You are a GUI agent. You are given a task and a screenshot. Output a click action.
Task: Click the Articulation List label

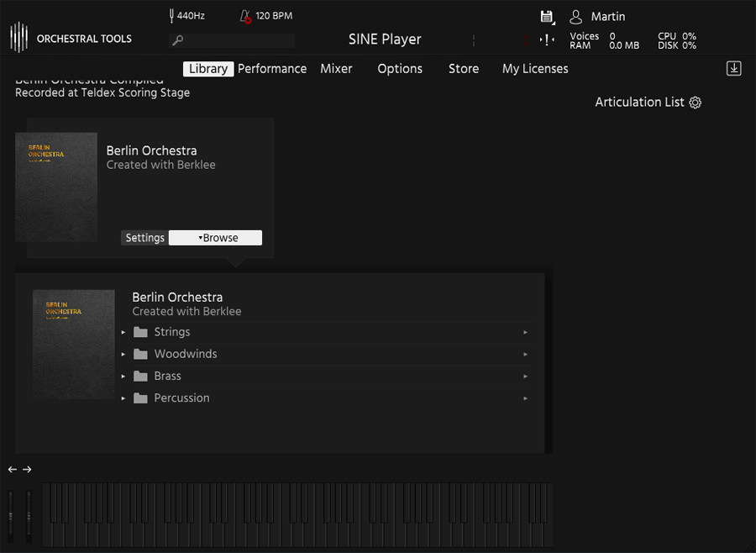(x=639, y=103)
